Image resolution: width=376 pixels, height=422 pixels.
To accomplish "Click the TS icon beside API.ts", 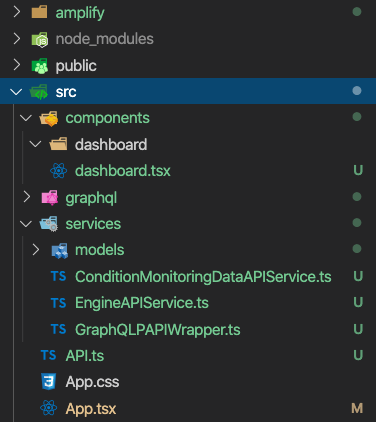I will click(49, 355).
